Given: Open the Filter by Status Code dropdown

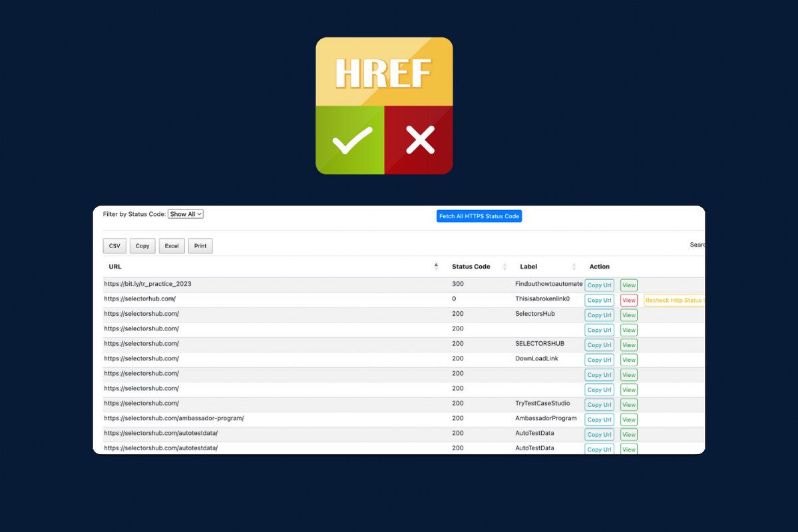Looking at the screenshot, I should [x=186, y=214].
